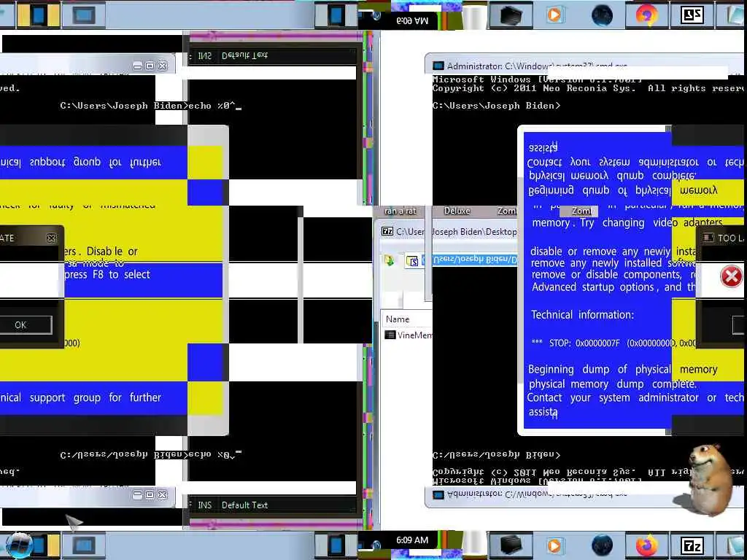This screenshot has height=560, width=747.
Task: Click the 7z archive icon beside path field
Action: coord(412,260)
